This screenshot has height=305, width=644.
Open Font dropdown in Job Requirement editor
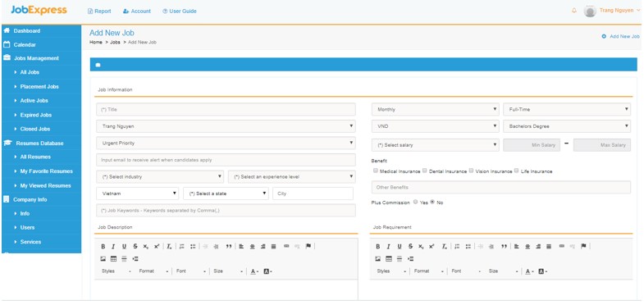[466, 271]
